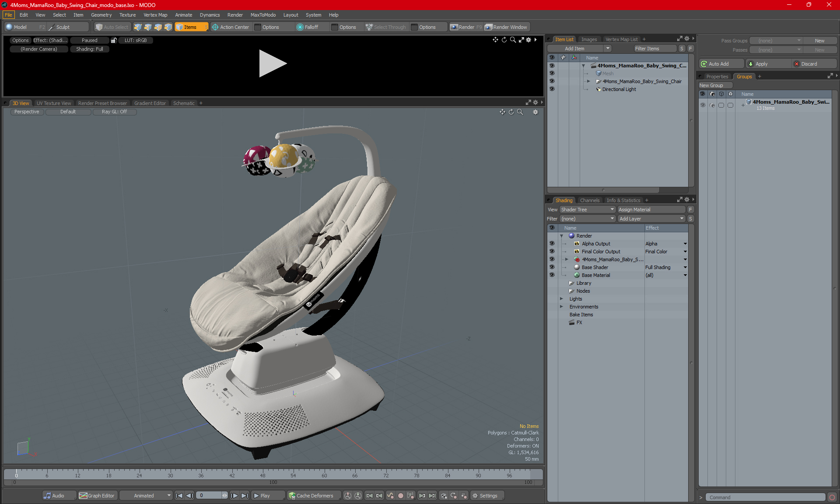Open the Animated keying dropdown
Viewport: 840px width, 504px height.
point(146,496)
